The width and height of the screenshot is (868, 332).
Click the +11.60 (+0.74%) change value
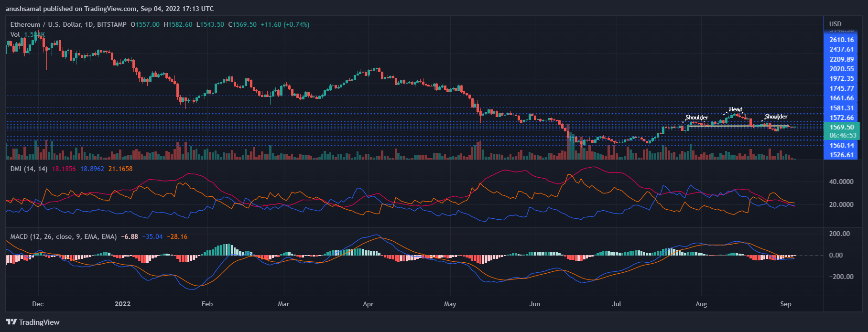point(285,24)
